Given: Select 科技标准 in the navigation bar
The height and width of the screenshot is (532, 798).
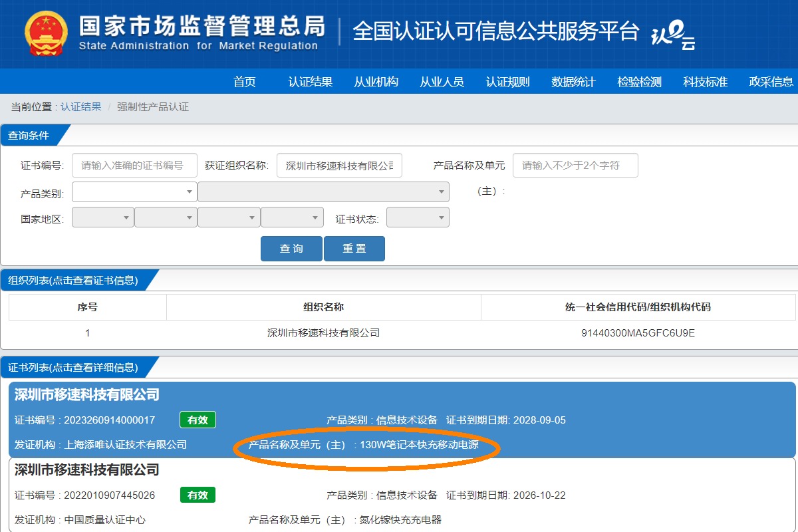Looking at the screenshot, I should (x=706, y=82).
